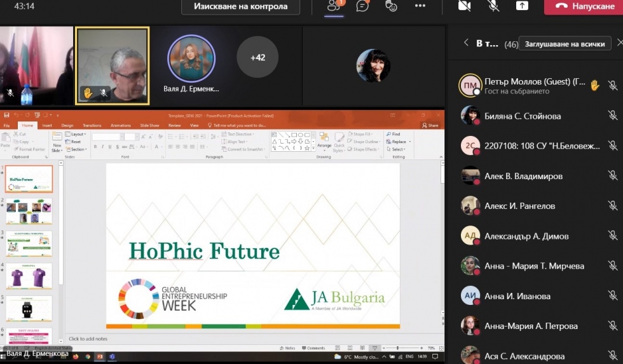This screenshot has height=364, width=623.
Task: Open the Quick Styles gallery
Action: point(338,142)
